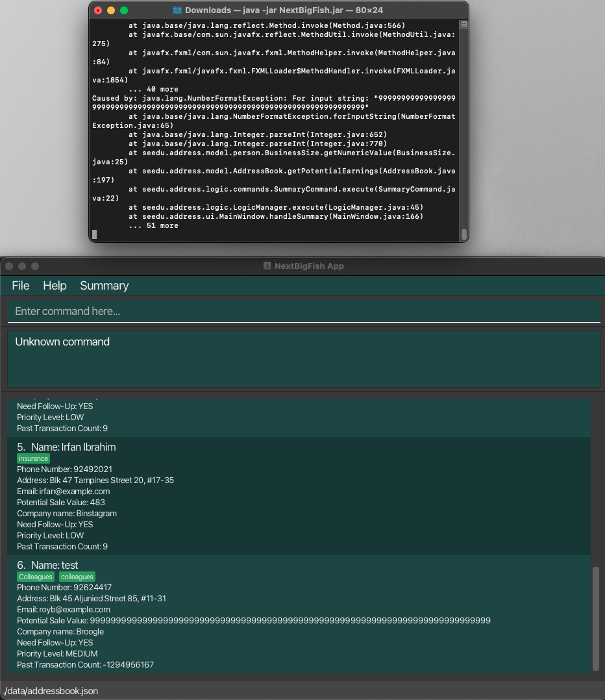The width and height of the screenshot is (605, 700).
Task: Click the contact list vertical scrollbar thumb
Action: coord(596,618)
